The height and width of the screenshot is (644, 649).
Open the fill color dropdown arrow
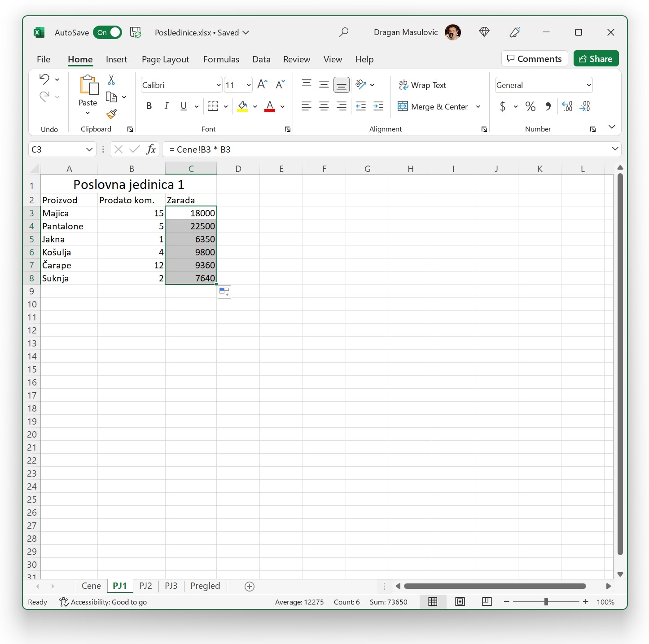(255, 107)
